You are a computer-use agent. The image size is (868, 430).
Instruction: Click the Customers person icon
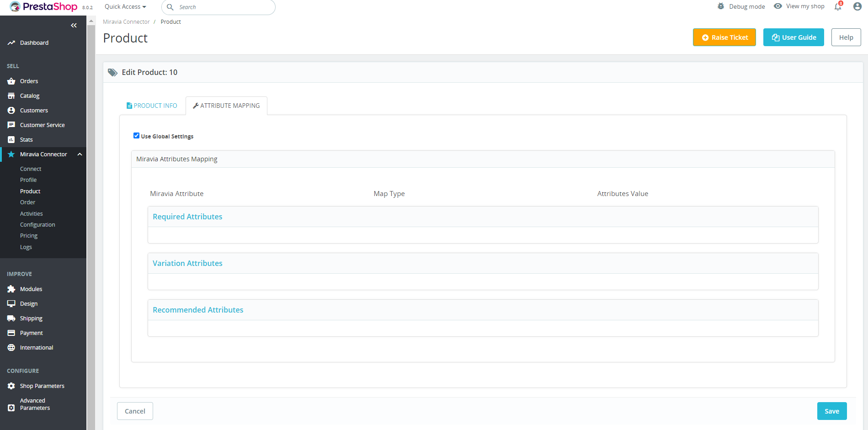point(11,111)
